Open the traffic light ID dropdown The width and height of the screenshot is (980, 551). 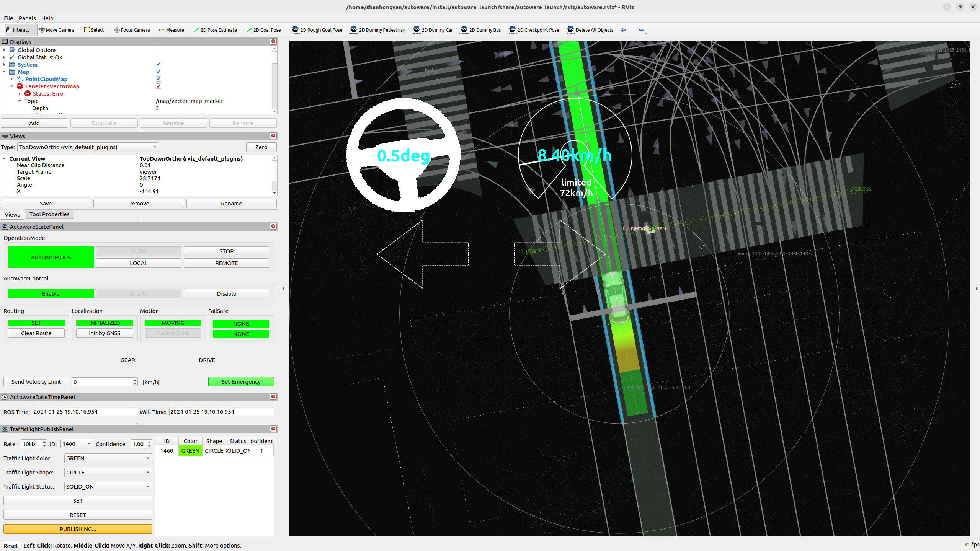(77, 444)
